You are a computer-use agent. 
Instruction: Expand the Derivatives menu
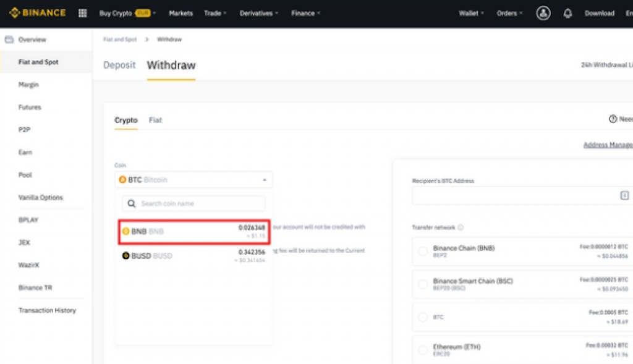click(x=259, y=14)
